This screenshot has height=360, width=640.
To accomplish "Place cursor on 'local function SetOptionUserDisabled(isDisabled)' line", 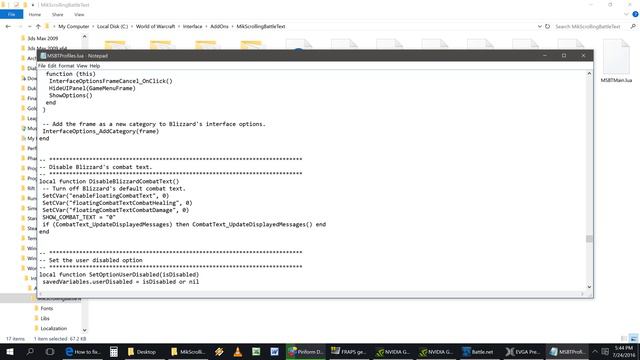I will coord(119,274).
